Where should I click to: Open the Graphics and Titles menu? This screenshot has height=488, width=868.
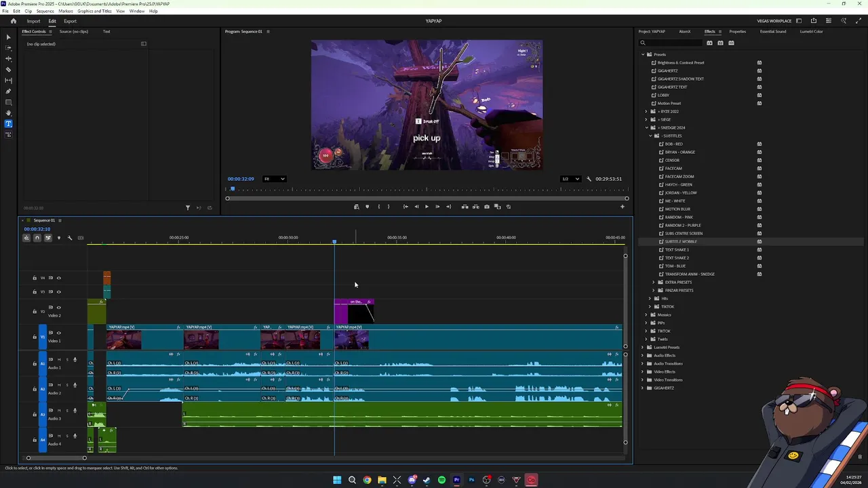click(94, 11)
